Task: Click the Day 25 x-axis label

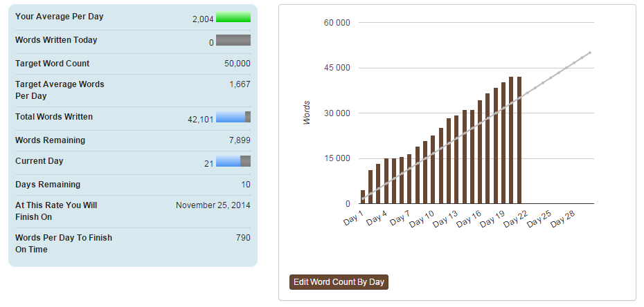Action: pyautogui.click(x=539, y=219)
